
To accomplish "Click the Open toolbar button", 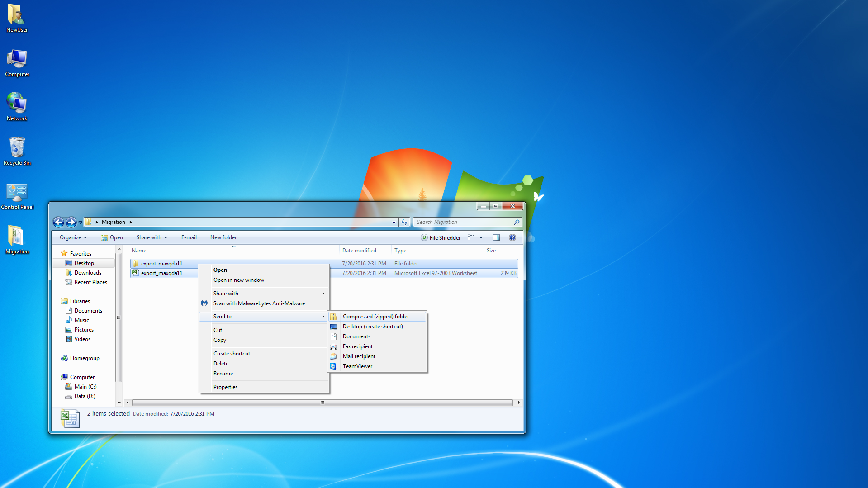I will pyautogui.click(x=112, y=237).
